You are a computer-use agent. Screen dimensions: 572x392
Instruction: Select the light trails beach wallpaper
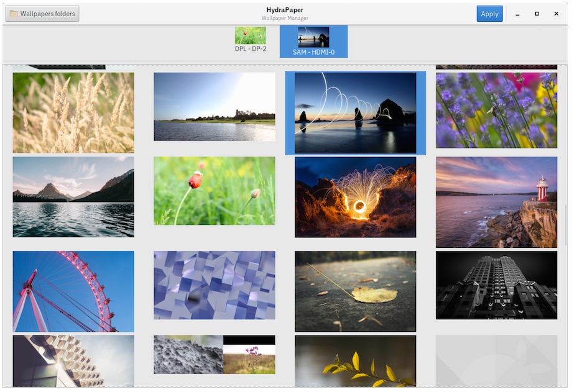click(355, 113)
